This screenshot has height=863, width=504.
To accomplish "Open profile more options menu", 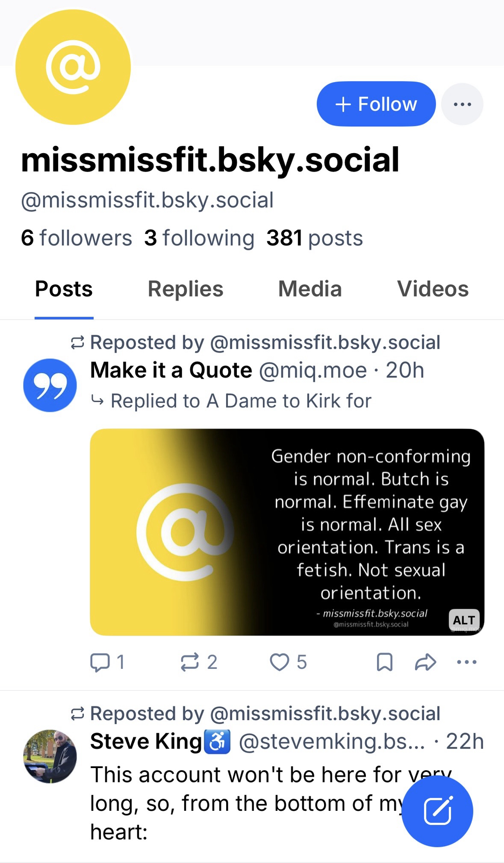I will [x=462, y=104].
